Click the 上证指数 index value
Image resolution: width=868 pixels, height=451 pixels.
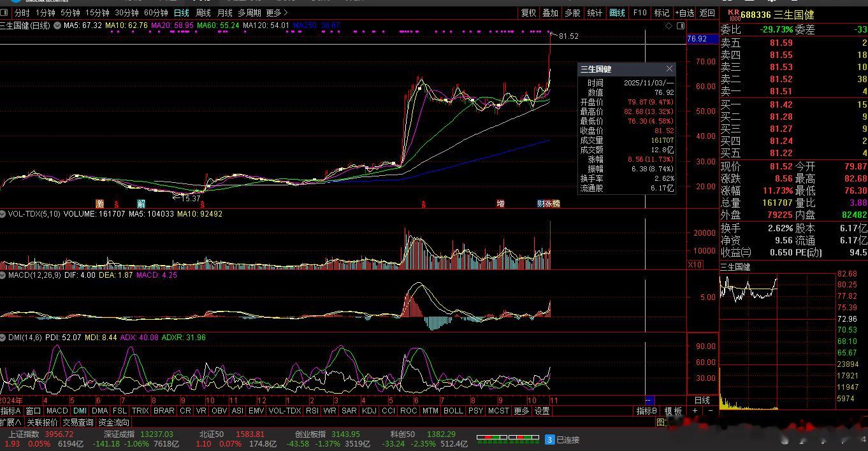coord(59,434)
